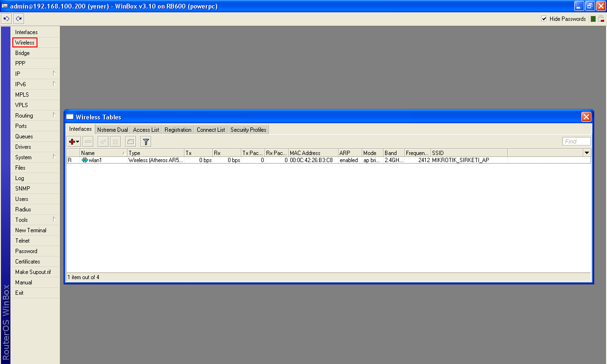Open the Wireless menu item
The height and width of the screenshot is (364, 607).
pos(36,43)
